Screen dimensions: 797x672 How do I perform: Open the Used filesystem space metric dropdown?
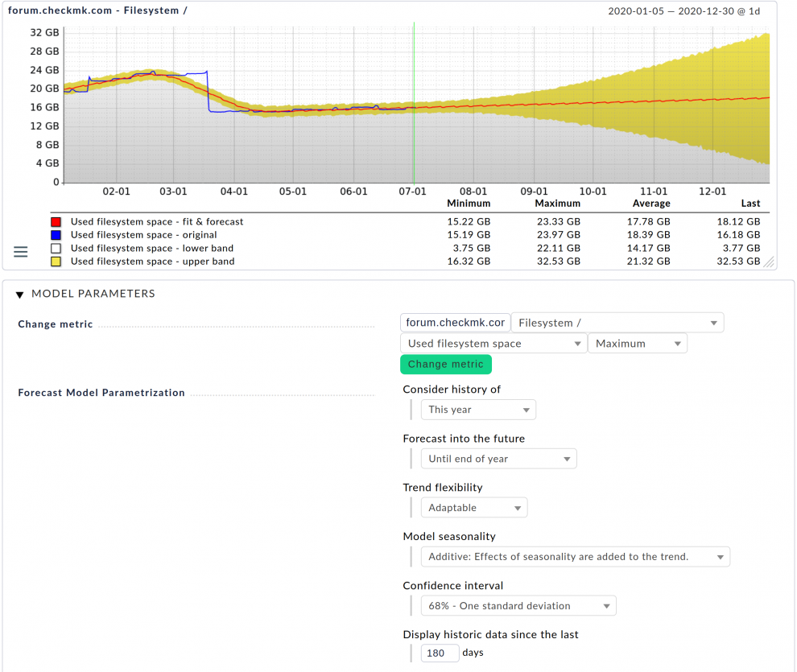coord(493,344)
